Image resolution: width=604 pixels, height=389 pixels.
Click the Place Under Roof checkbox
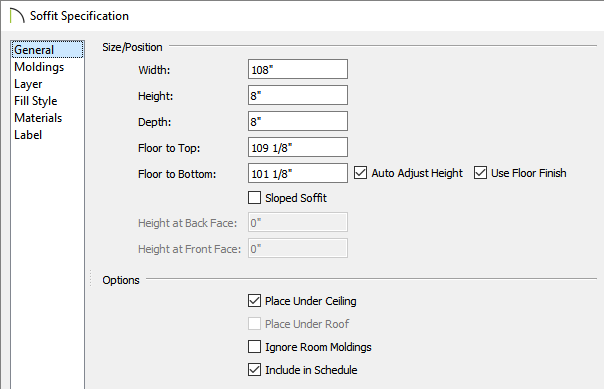pos(254,324)
